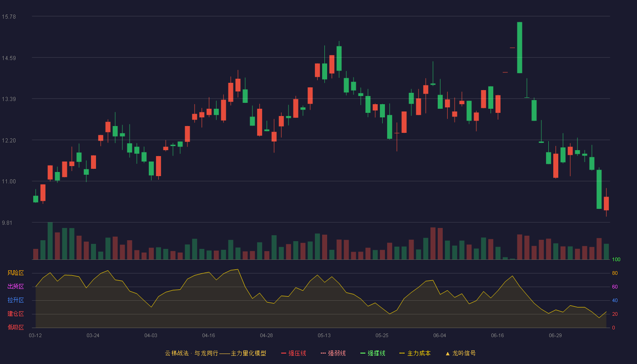
Task: Toggle the 强压线 legend series
Action: coord(293,353)
